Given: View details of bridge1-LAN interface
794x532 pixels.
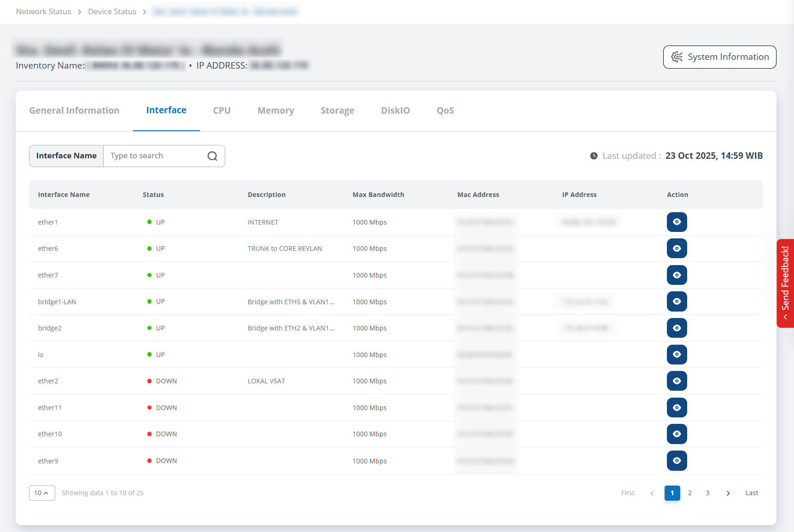Looking at the screenshot, I should click(677, 301).
